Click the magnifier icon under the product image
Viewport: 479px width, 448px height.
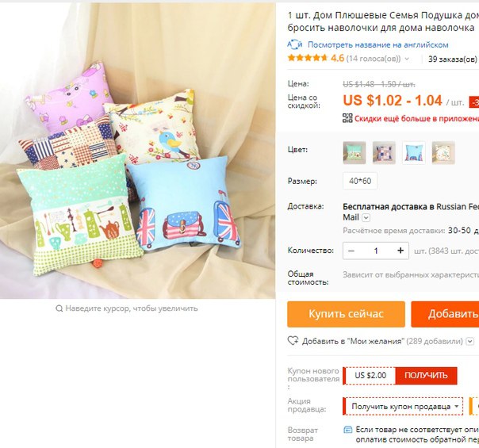(59, 308)
